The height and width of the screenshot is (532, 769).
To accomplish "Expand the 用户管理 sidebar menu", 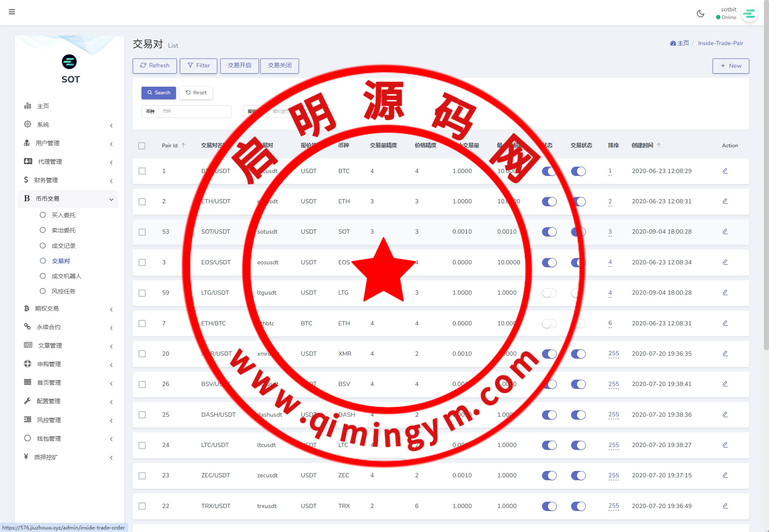I will 67,143.
